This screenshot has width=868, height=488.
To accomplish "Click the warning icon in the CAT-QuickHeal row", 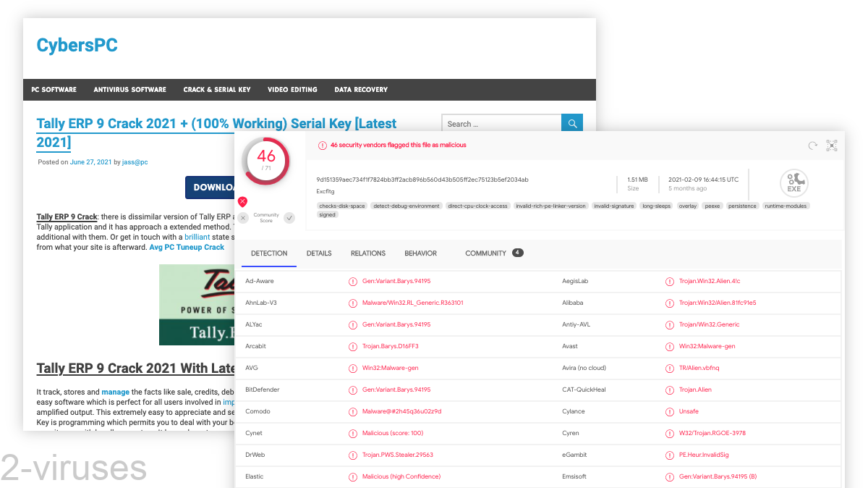I will (x=670, y=390).
